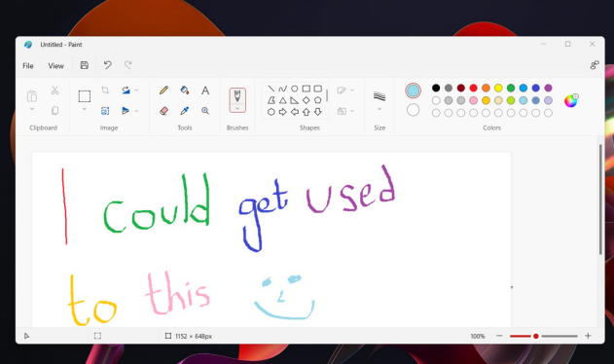This screenshot has height=364, width=614.
Task: Select the Right arrow shape
Action: (283, 112)
